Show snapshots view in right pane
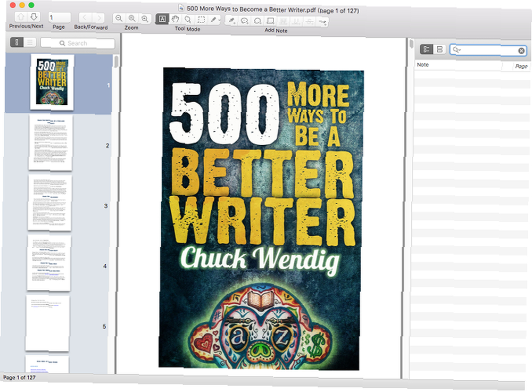 (439, 49)
